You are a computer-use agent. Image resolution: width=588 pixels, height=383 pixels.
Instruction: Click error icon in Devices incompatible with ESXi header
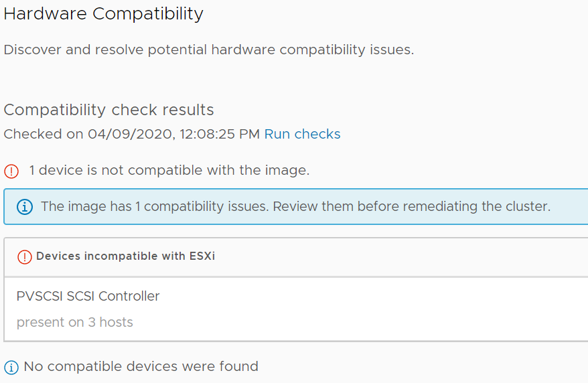point(25,256)
